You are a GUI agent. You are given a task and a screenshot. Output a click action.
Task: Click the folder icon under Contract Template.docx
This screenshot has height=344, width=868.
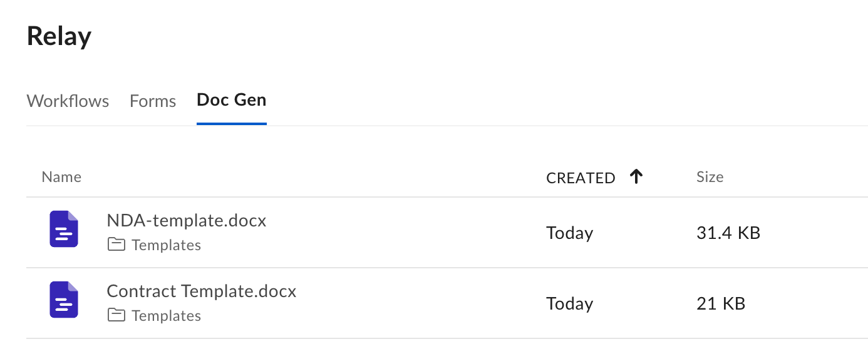(x=116, y=315)
